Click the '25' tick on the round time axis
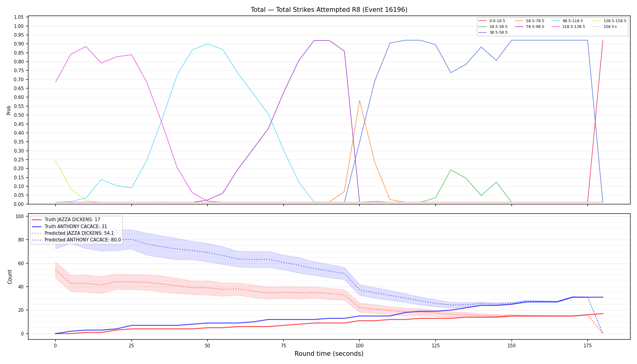637x364 pixels. coord(131,345)
